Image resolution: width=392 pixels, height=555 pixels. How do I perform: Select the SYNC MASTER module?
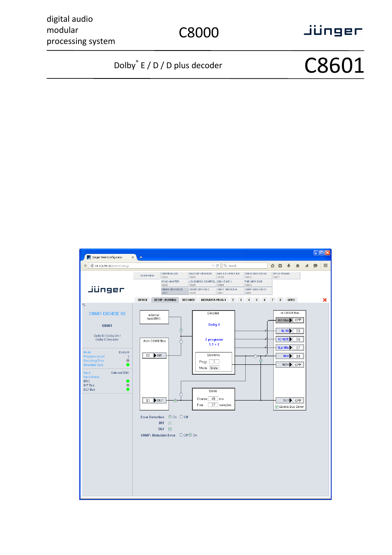click(x=175, y=283)
